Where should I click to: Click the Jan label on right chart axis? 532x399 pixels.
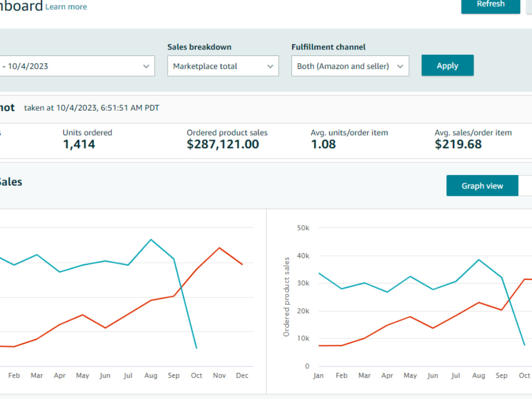pos(319,376)
